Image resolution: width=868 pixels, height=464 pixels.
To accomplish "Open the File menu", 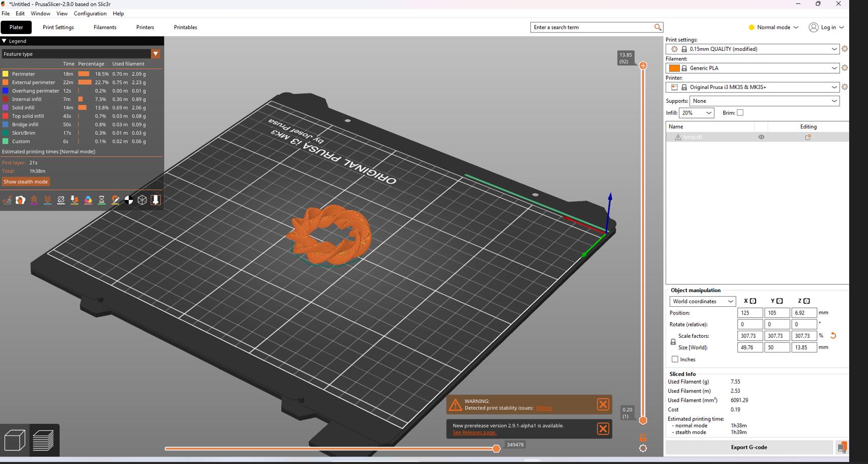I will (6, 13).
